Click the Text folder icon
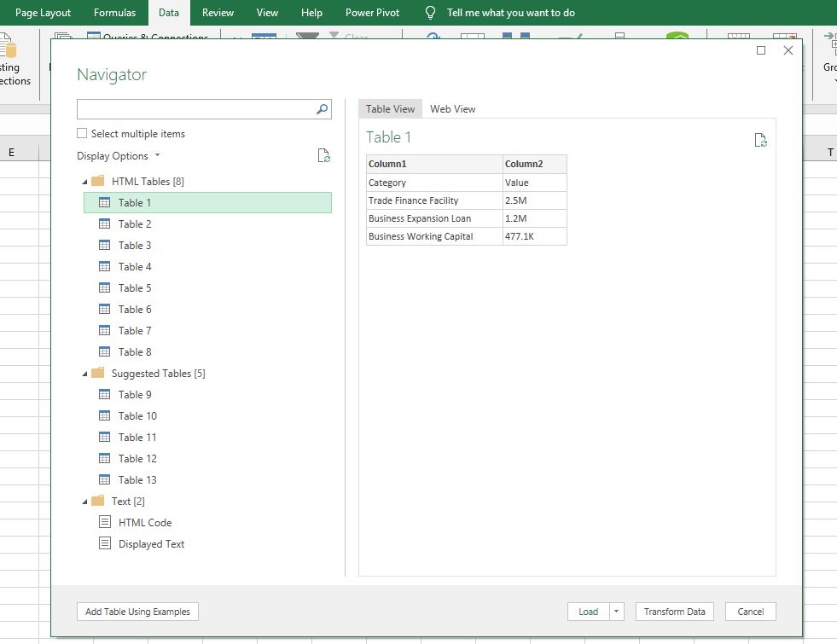 97,501
